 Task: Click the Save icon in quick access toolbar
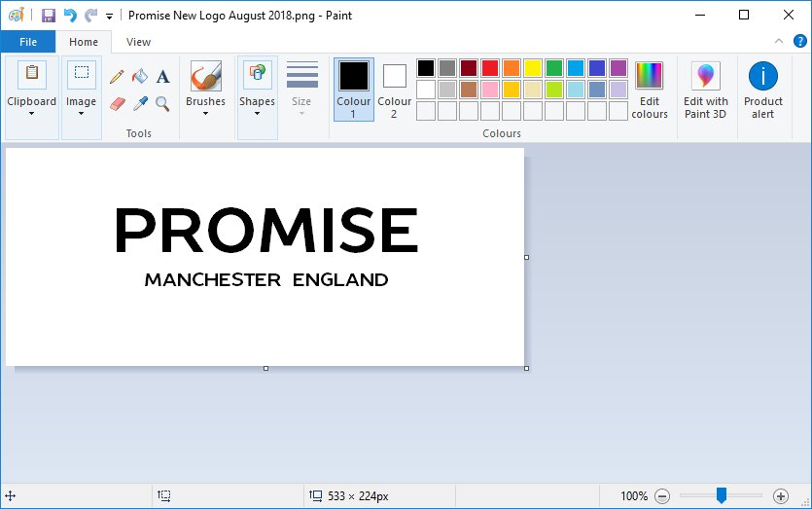(49, 16)
